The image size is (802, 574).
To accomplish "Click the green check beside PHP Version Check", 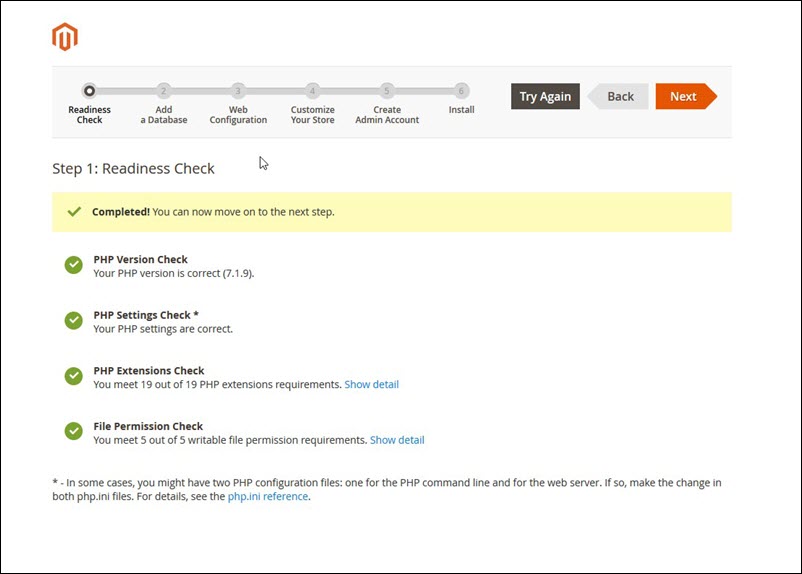I will [73, 265].
